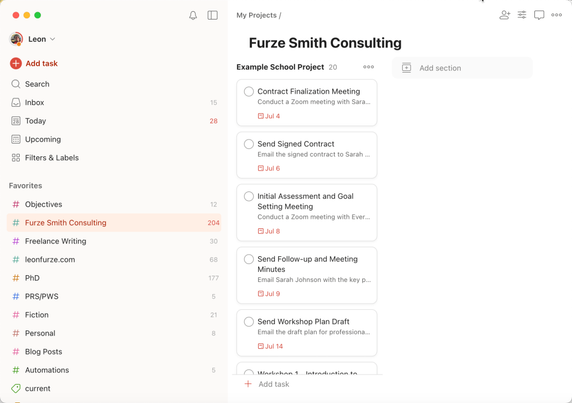The image size is (572, 403).
Task: Click the hash icon beside Objectives
Action: click(16, 204)
